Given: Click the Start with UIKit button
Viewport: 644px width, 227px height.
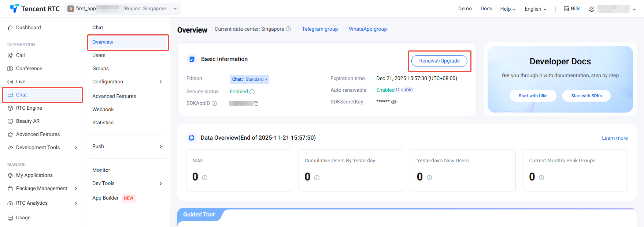Looking at the screenshot, I should (533, 96).
